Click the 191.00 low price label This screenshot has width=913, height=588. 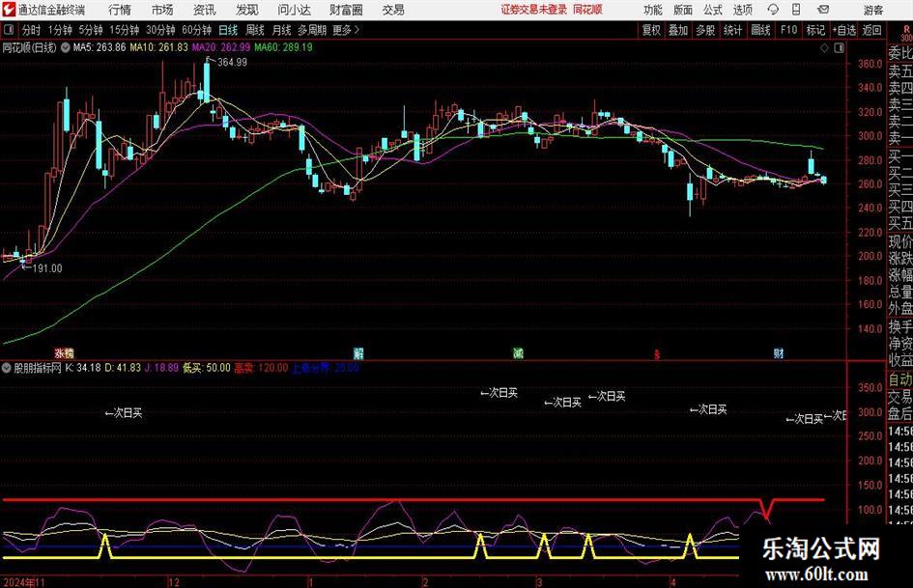[x=46, y=268]
